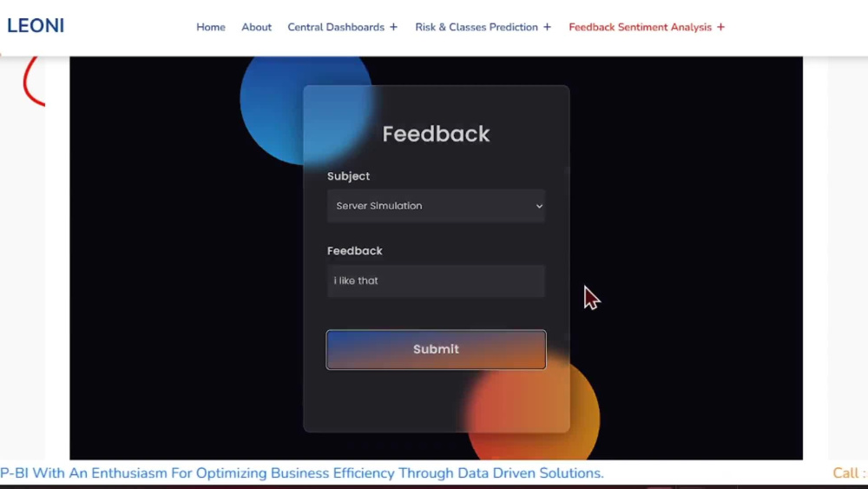This screenshot has width=868, height=489.
Task: Open Risk & Classes Prediction menu
Action: (x=476, y=27)
